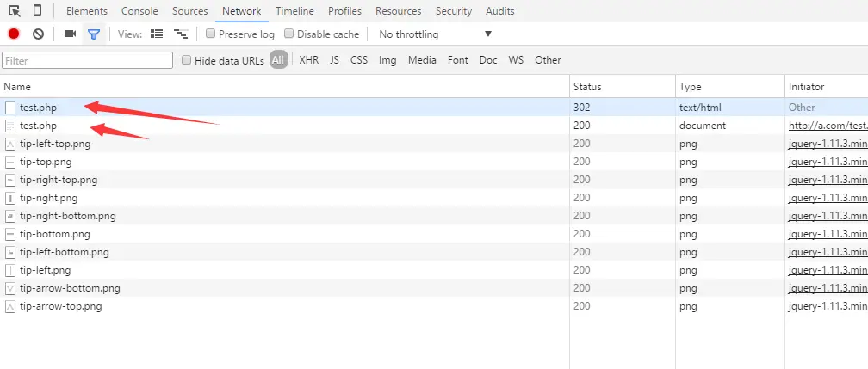Screen dimensions: 868x369
Task: Sort by the Type column header
Action: pyautogui.click(x=730, y=87)
